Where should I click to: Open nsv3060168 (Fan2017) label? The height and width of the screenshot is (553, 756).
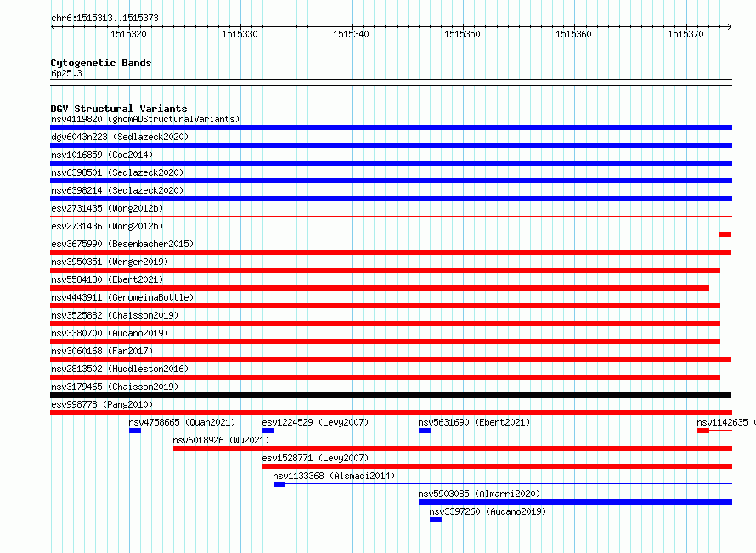point(102,351)
